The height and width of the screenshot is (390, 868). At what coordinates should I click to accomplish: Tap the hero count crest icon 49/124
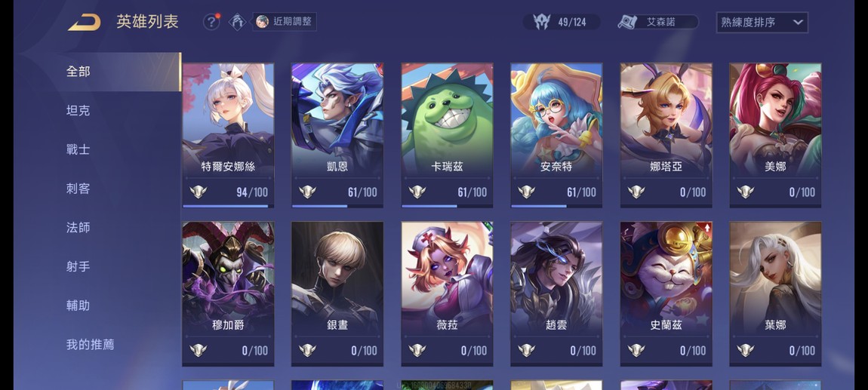pyautogui.click(x=541, y=22)
